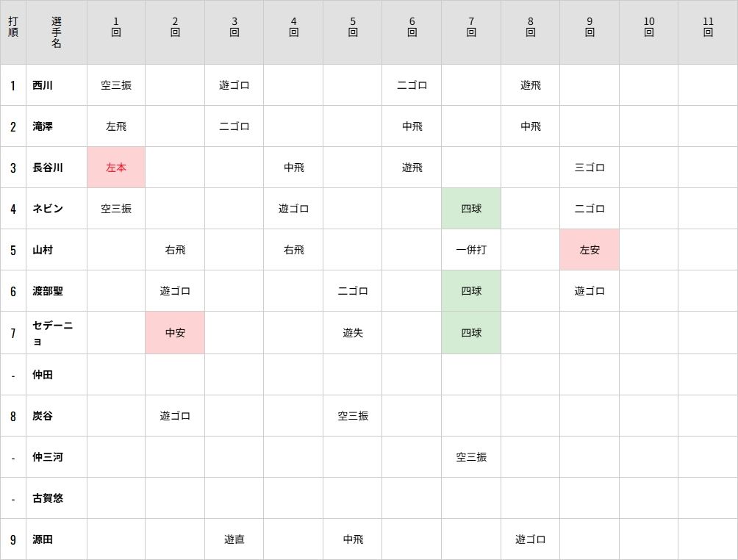Select セデーニョ's 中安 highlighted cell

(x=175, y=333)
